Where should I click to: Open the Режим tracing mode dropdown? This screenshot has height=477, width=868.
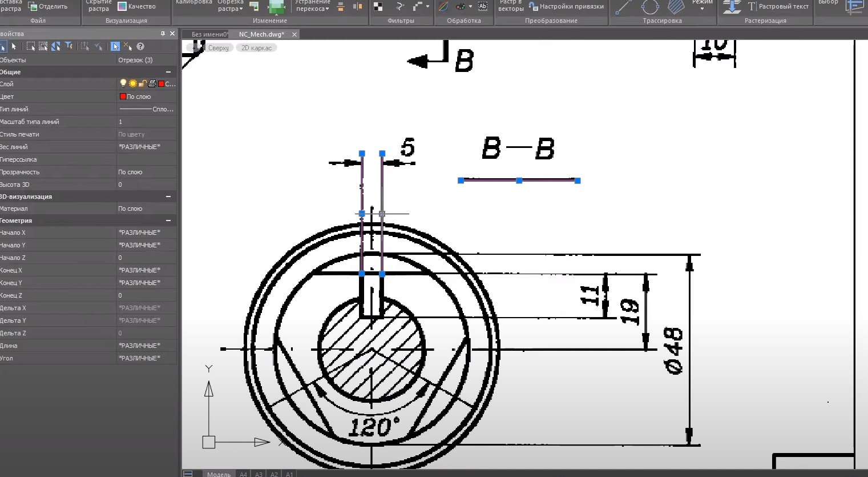(702, 5)
